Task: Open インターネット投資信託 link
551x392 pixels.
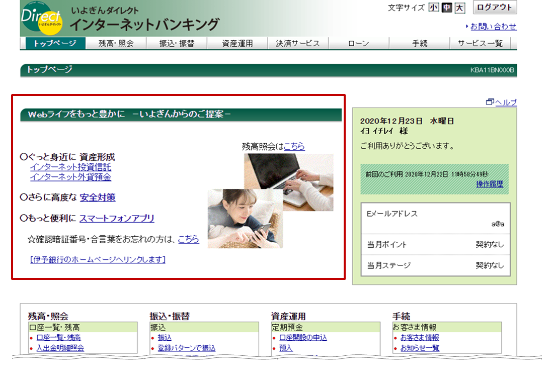Action: (70, 167)
